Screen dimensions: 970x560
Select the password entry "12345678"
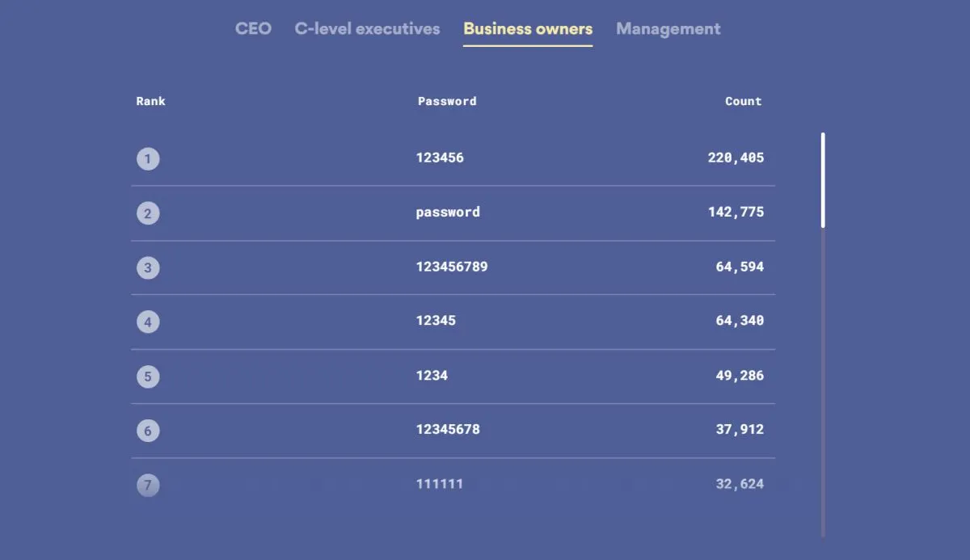tap(448, 429)
